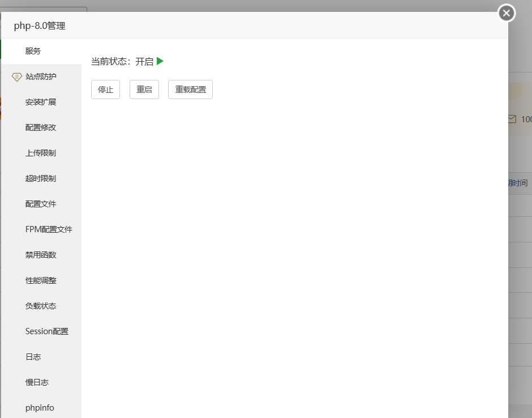Image resolution: width=532 pixels, height=418 pixels.
Task: Switch to the 配置修改 tab
Action: [41, 127]
